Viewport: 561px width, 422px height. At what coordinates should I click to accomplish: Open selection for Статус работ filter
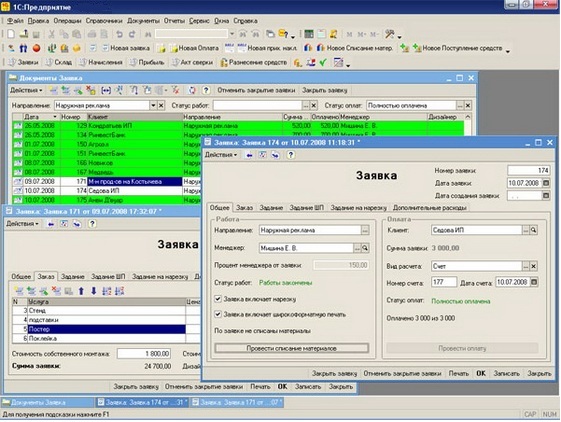coord(306,105)
